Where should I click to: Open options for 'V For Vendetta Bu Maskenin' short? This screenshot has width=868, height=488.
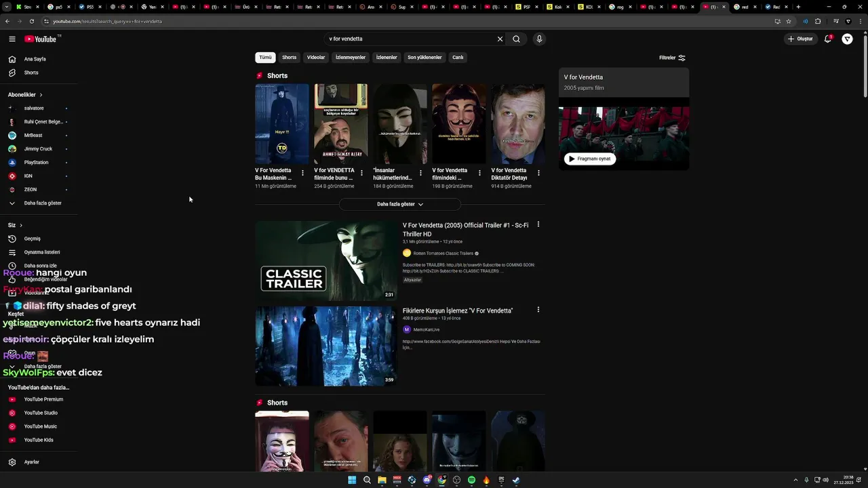pos(302,173)
